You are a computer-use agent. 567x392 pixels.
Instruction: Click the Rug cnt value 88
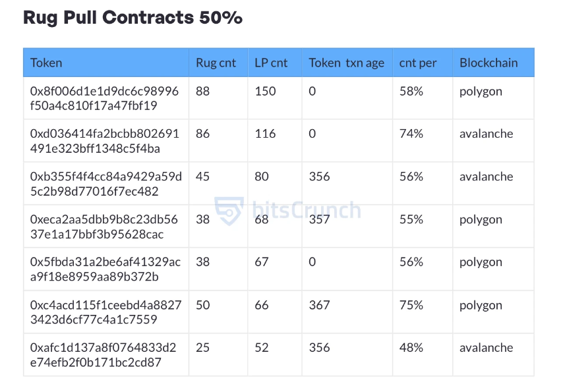[x=203, y=91]
